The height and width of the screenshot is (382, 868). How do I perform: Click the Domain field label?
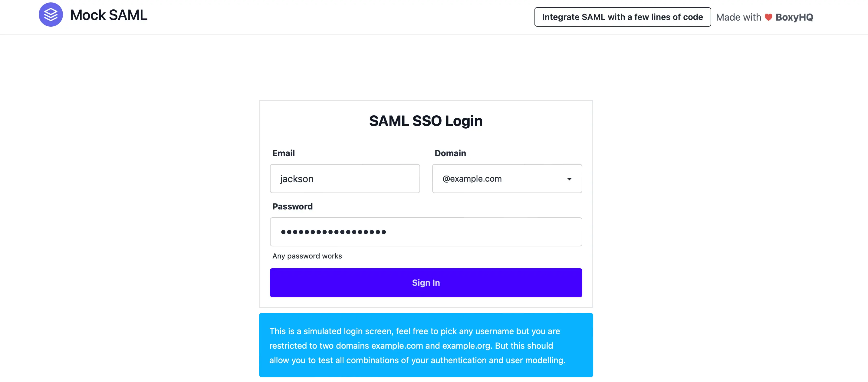450,153
